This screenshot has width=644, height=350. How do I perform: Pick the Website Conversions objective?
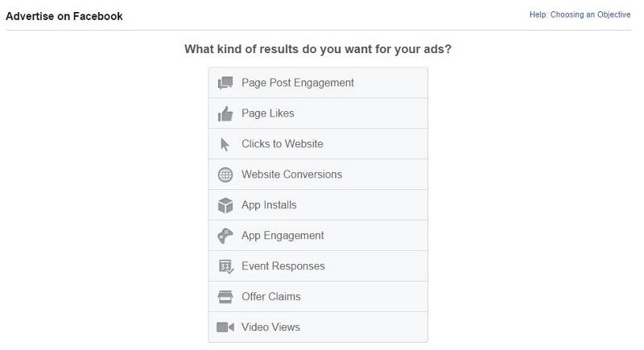click(x=291, y=175)
